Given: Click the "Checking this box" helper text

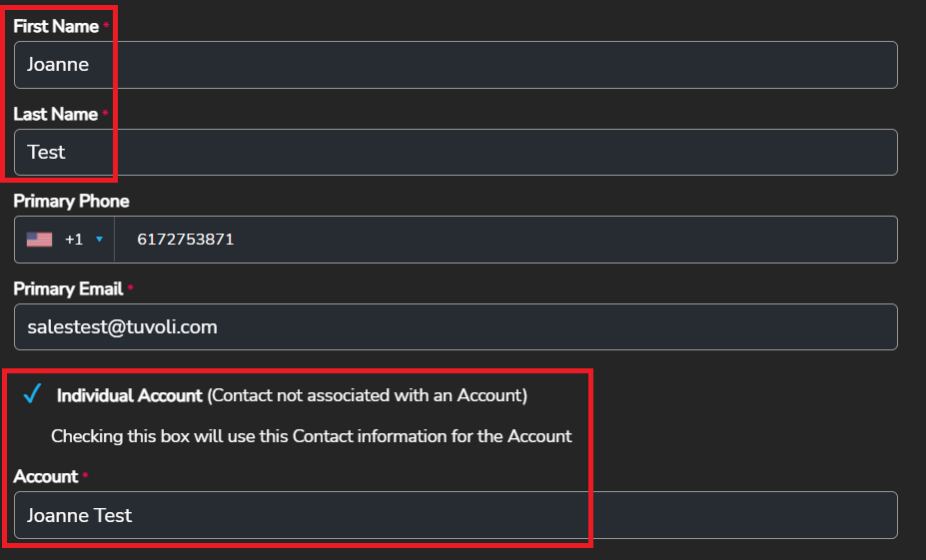Looking at the screenshot, I should click(x=311, y=436).
